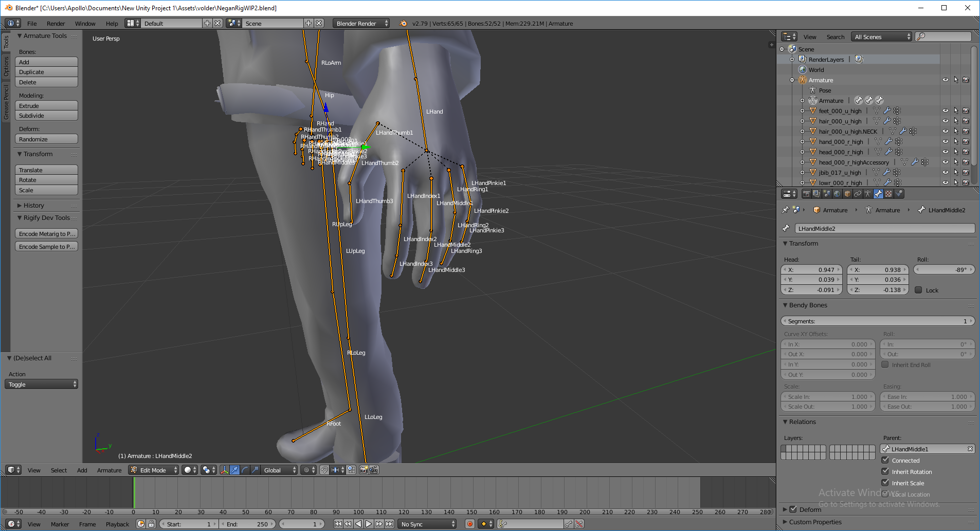Open the Bone properties tab
Viewport: 980px width, 531px height.
878,194
